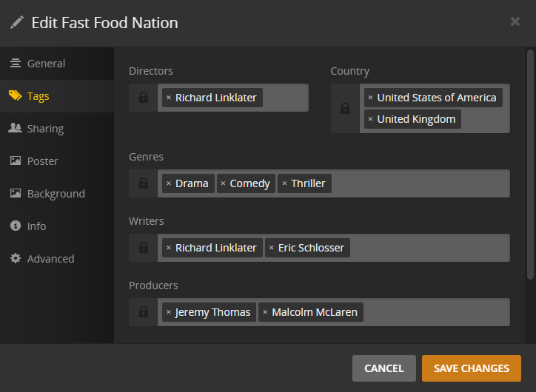Remove the Malcolm McLaren producer tag
536x392 pixels.
tap(265, 312)
